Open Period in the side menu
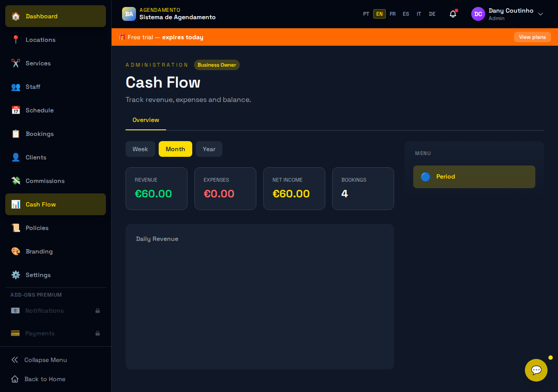The width and height of the screenshot is (558, 392). [x=474, y=177]
